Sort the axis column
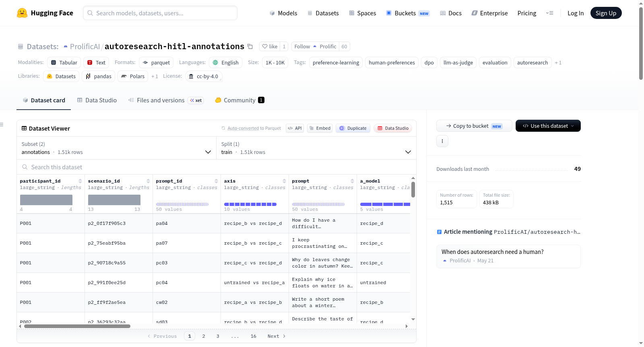The image size is (644, 347). 284,181
